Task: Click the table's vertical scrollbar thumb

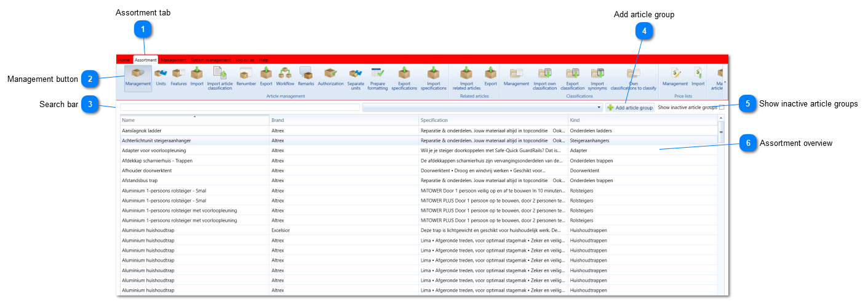Action: (721, 131)
